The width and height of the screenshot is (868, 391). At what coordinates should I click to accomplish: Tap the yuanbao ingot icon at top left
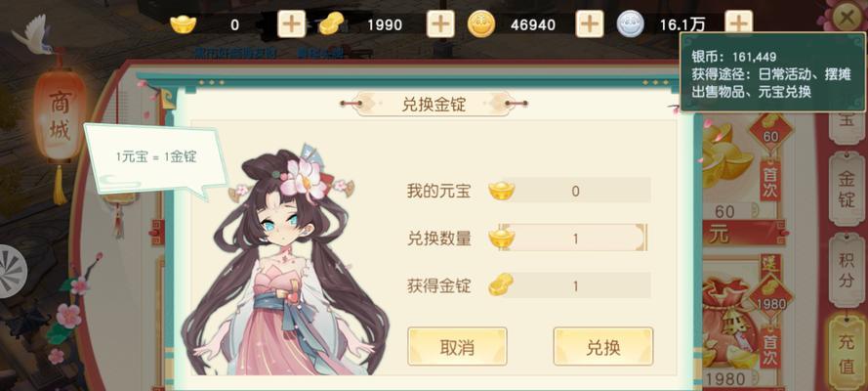(x=183, y=24)
